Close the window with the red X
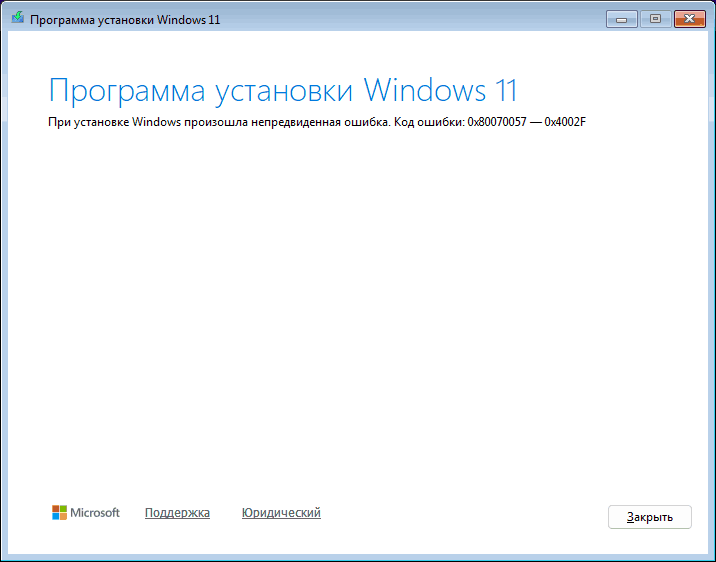 click(690, 19)
